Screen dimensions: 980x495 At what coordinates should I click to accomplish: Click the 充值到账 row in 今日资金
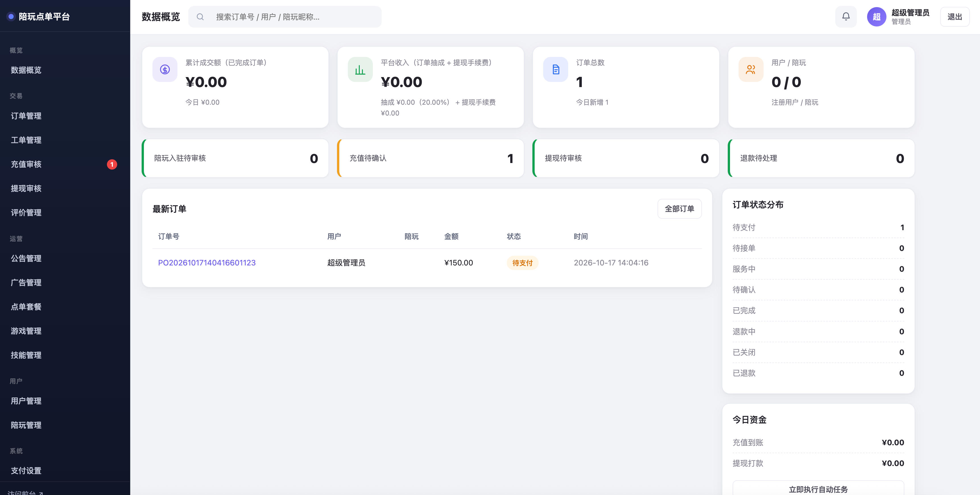tap(818, 442)
